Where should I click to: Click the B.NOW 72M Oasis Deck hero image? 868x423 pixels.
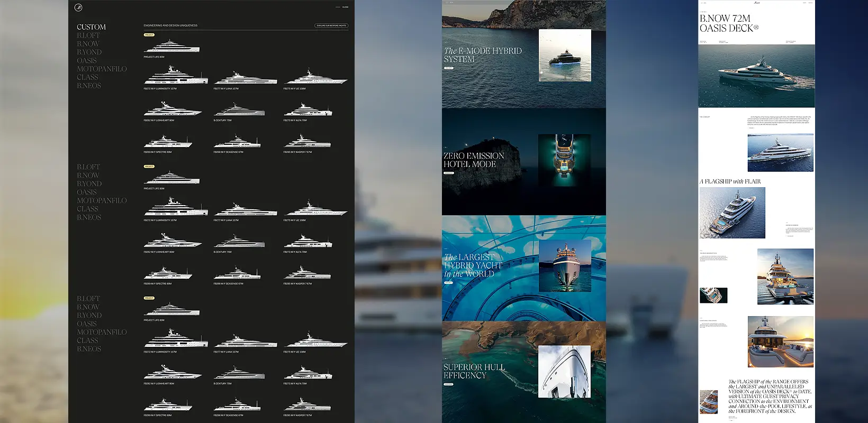[x=756, y=76]
